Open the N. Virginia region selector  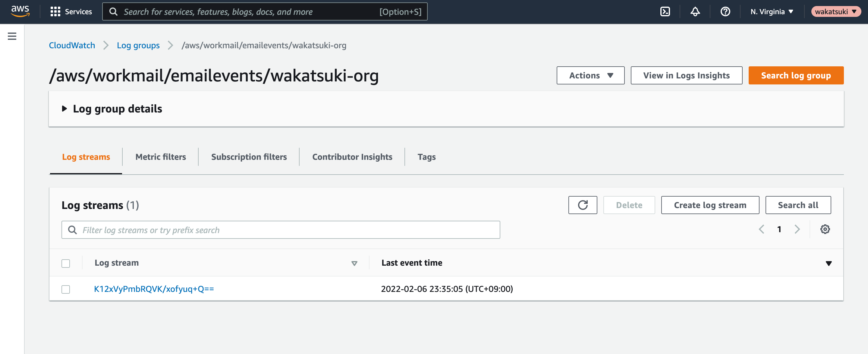tap(772, 12)
